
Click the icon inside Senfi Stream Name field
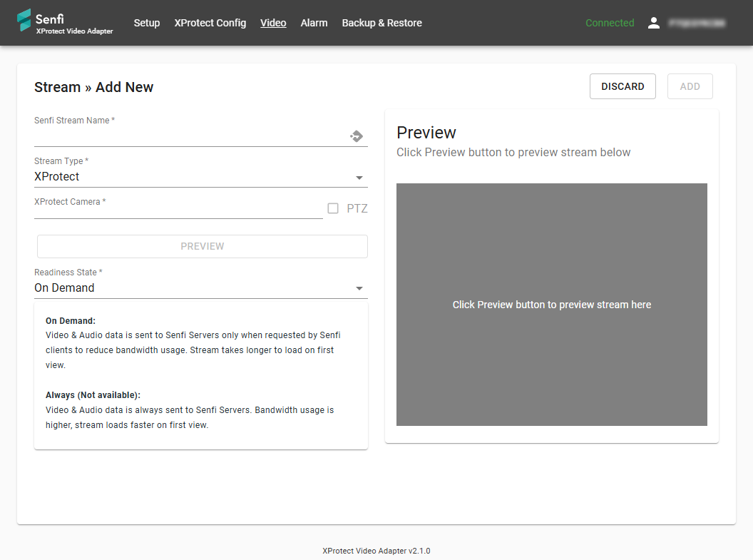click(357, 136)
